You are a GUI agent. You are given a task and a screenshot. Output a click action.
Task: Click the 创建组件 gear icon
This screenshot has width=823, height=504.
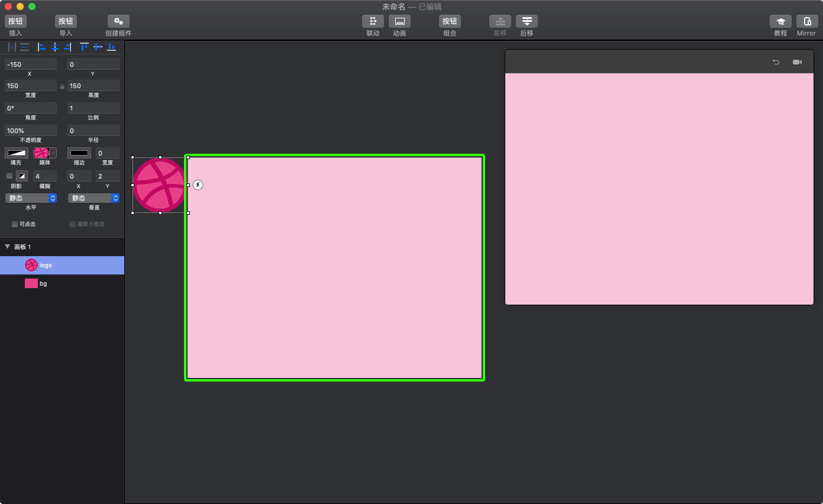coord(118,21)
